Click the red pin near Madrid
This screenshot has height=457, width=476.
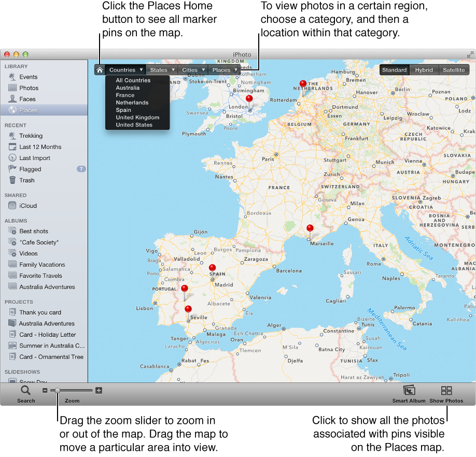pyautogui.click(x=212, y=267)
